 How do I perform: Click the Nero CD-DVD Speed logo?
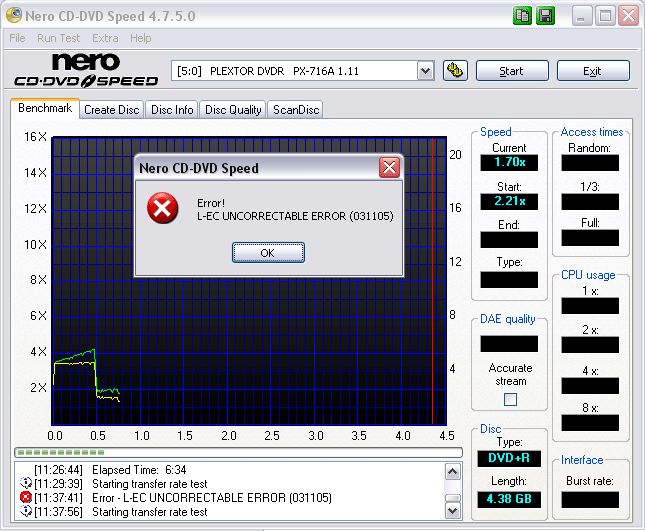point(86,70)
